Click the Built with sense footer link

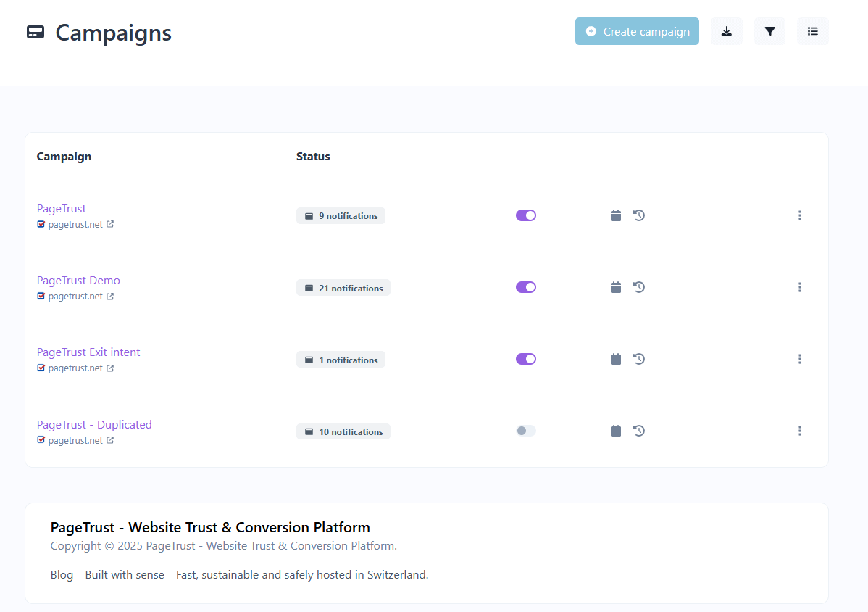pyautogui.click(x=125, y=575)
